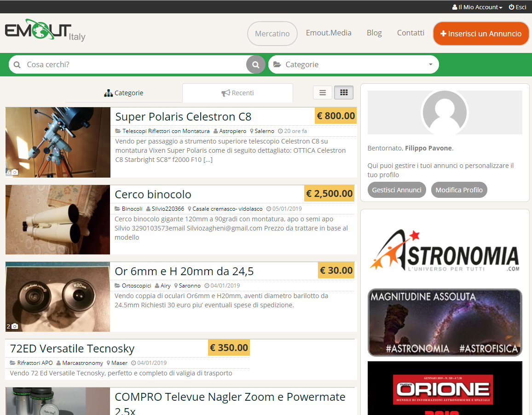Select the Categorie tab

124,93
